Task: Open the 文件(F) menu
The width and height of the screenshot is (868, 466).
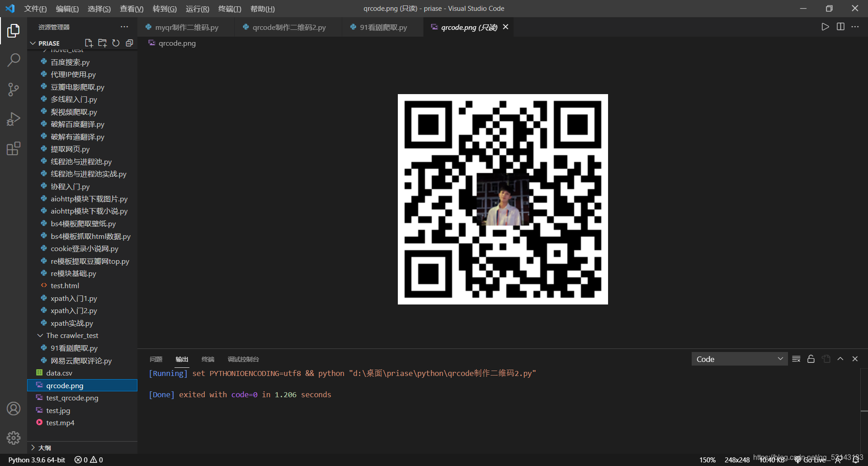Action: (35, 9)
